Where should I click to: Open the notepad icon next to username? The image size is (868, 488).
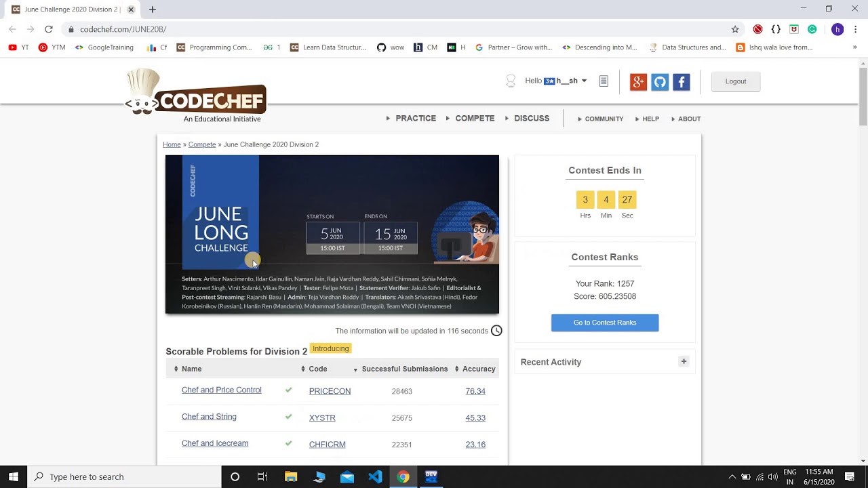(604, 81)
